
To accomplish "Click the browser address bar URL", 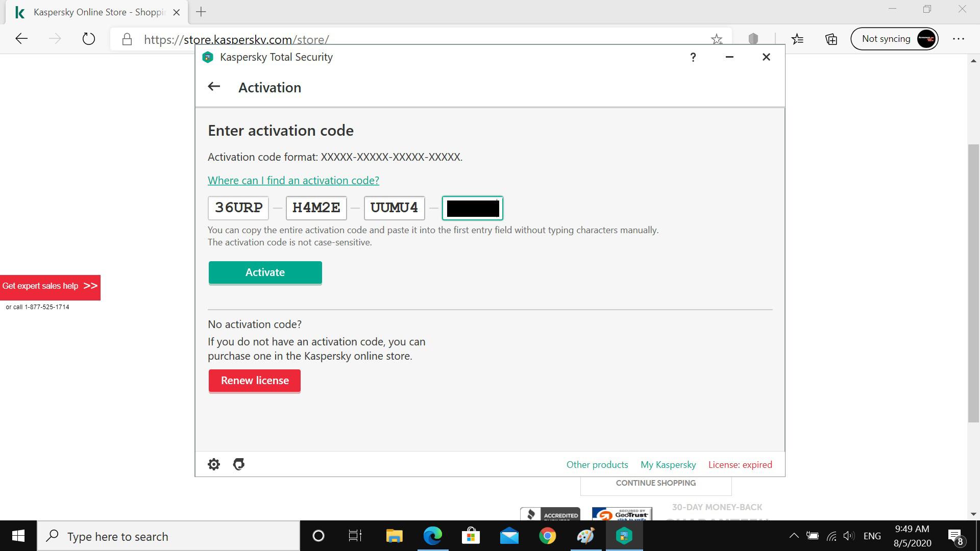I will [x=236, y=39].
